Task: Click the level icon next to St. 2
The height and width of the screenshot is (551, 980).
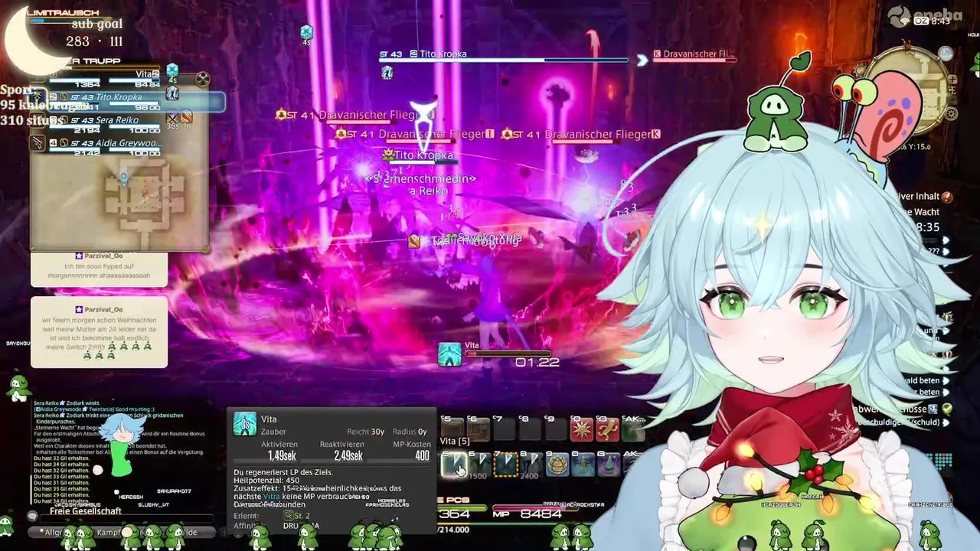Action: tap(289, 516)
